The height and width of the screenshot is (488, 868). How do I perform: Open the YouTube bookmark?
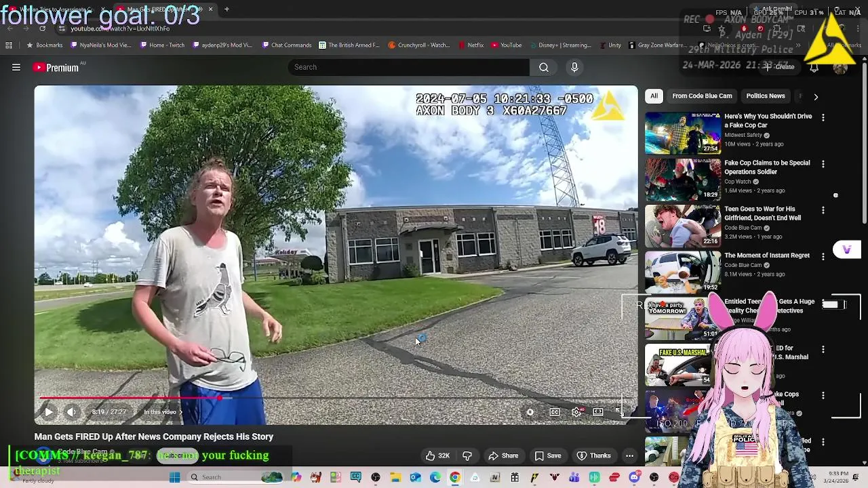tap(507, 45)
